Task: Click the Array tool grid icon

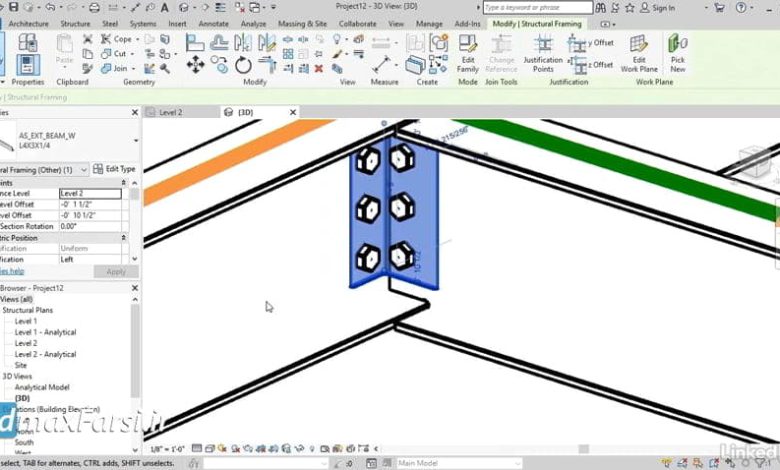Action: pyautogui.click(x=288, y=54)
